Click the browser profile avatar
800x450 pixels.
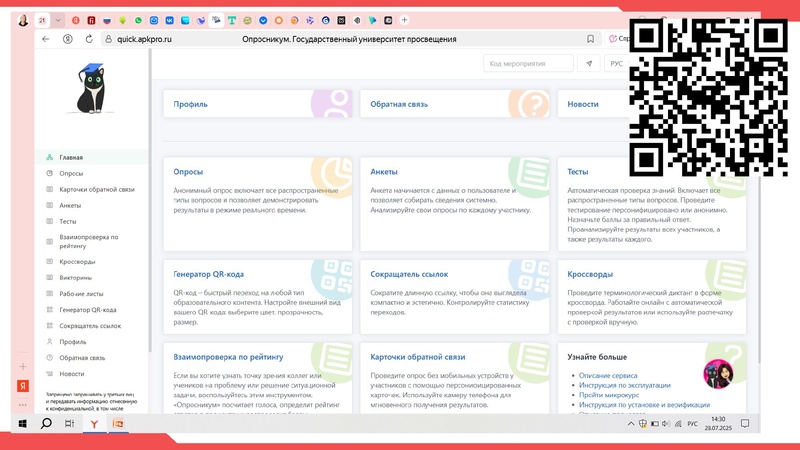[23, 20]
